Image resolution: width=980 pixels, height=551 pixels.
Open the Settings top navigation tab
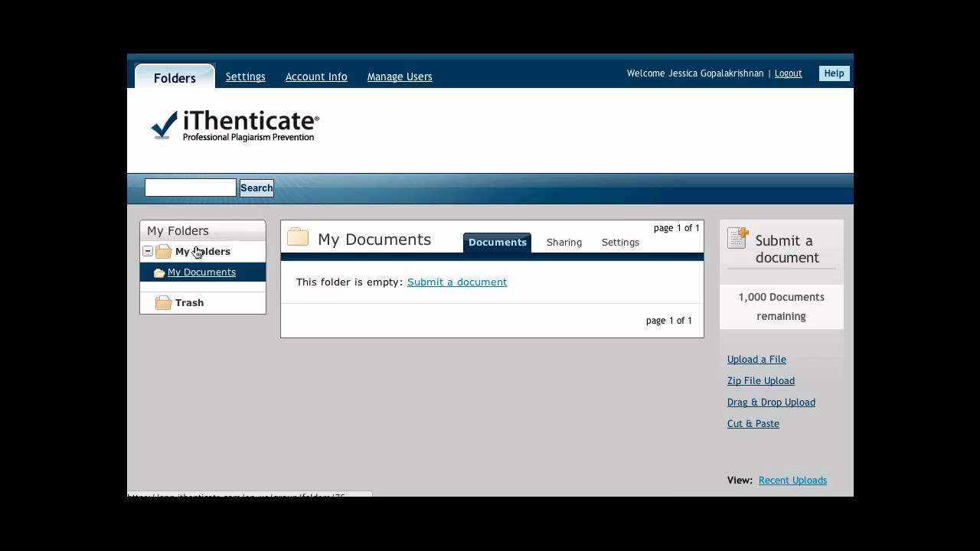(x=246, y=77)
